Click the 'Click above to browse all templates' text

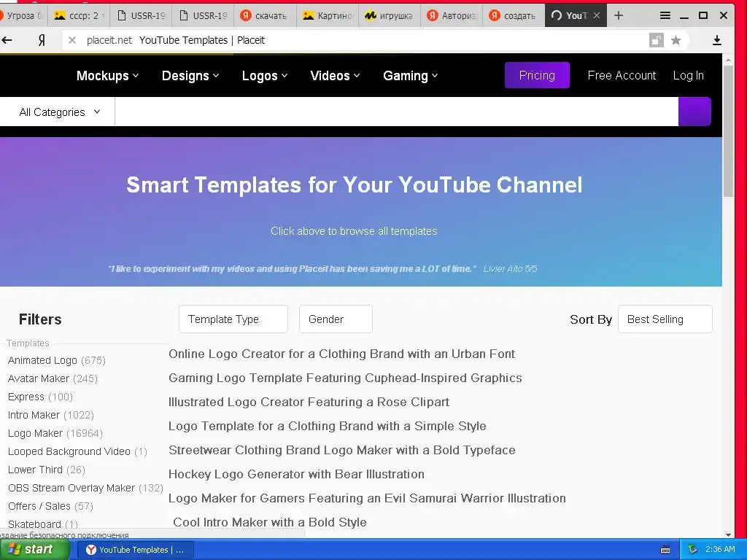354,231
